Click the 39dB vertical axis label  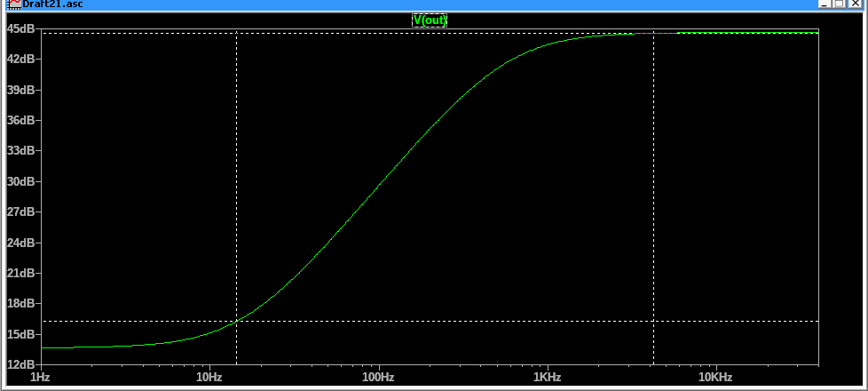[20, 90]
